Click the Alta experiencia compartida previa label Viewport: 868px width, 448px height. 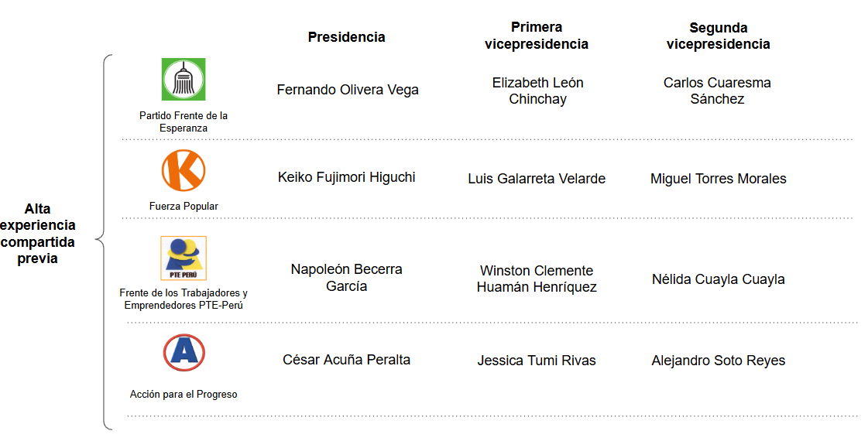(x=39, y=234)
